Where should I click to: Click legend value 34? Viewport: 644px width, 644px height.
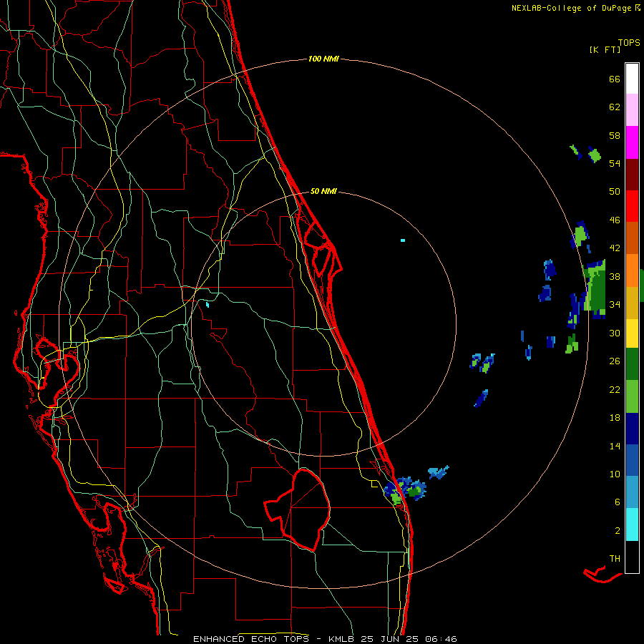point(615,305)
